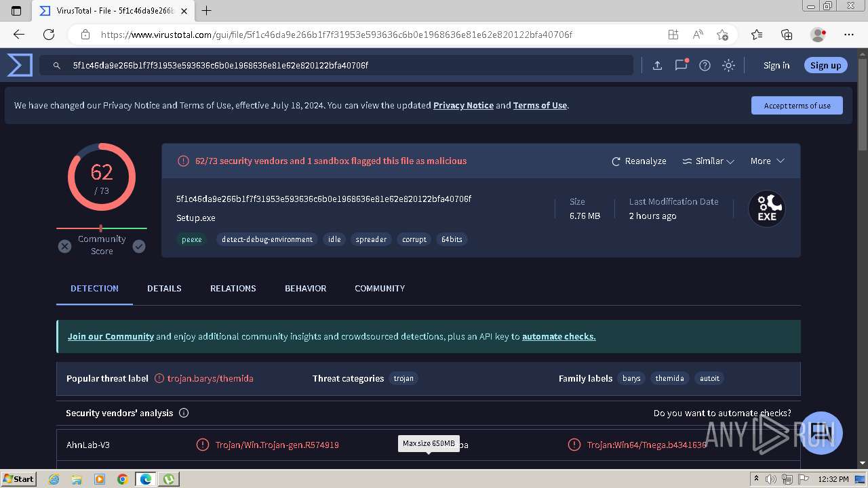Viewport: 868px width, 488px height.
Task: Open browser Apps grid icon in address bar
Action: click(673, 35)
